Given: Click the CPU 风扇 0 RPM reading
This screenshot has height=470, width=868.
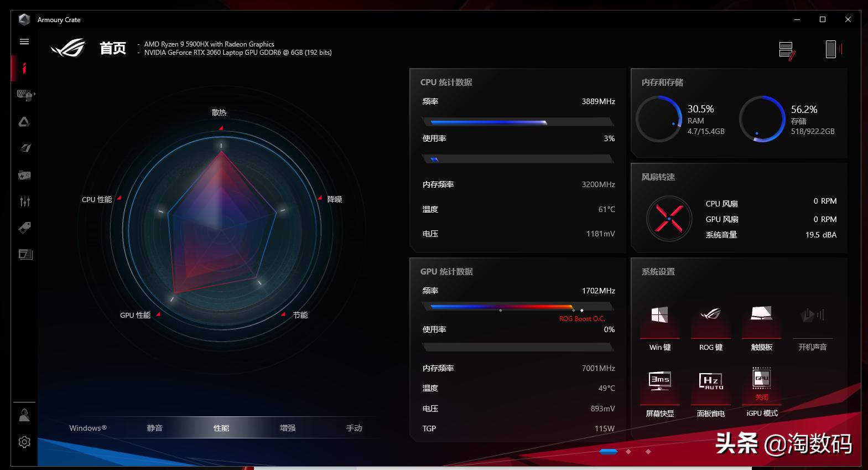Looking at the screenshot, I should 825,201.
